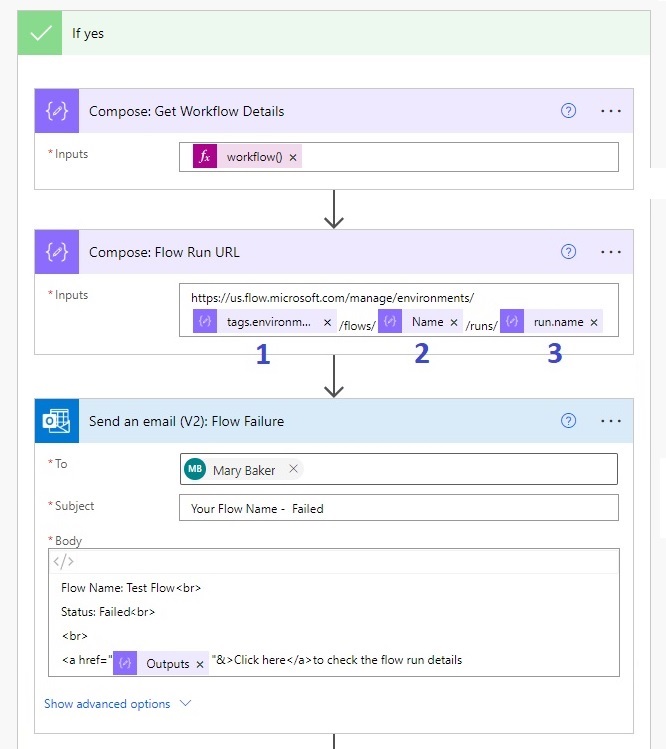Select the Compose: Get Workflow Details title
The height and width of the screenshot is (749, 666).
pos(186,111)
